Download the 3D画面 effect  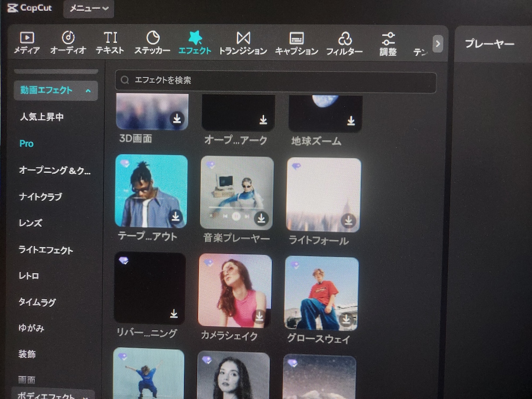pyautogui.click(x=177, y=119)
